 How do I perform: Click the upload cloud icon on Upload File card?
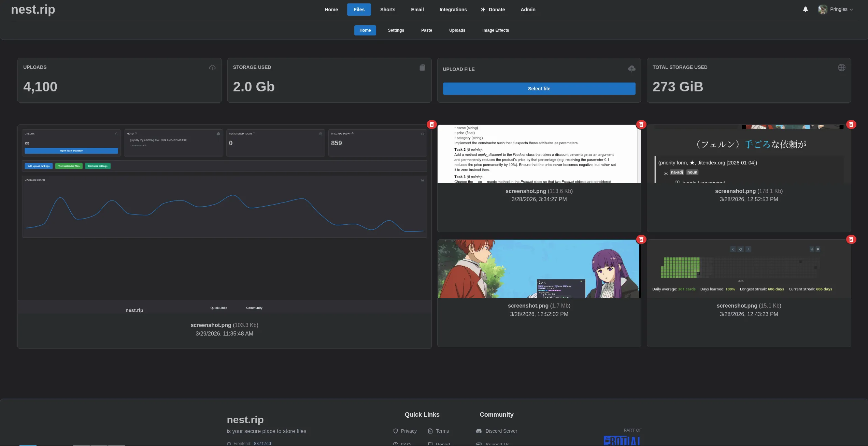(631, 69)
